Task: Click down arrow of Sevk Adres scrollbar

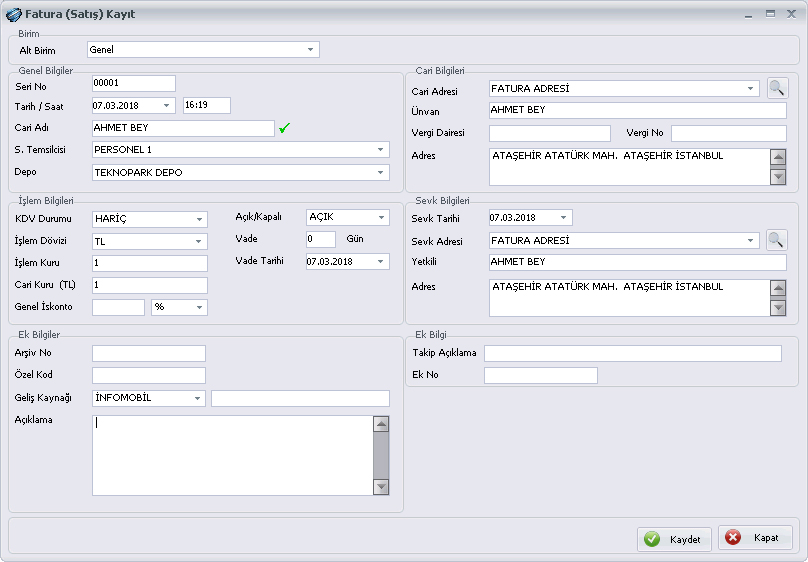Action: click(x=778, y=308)
